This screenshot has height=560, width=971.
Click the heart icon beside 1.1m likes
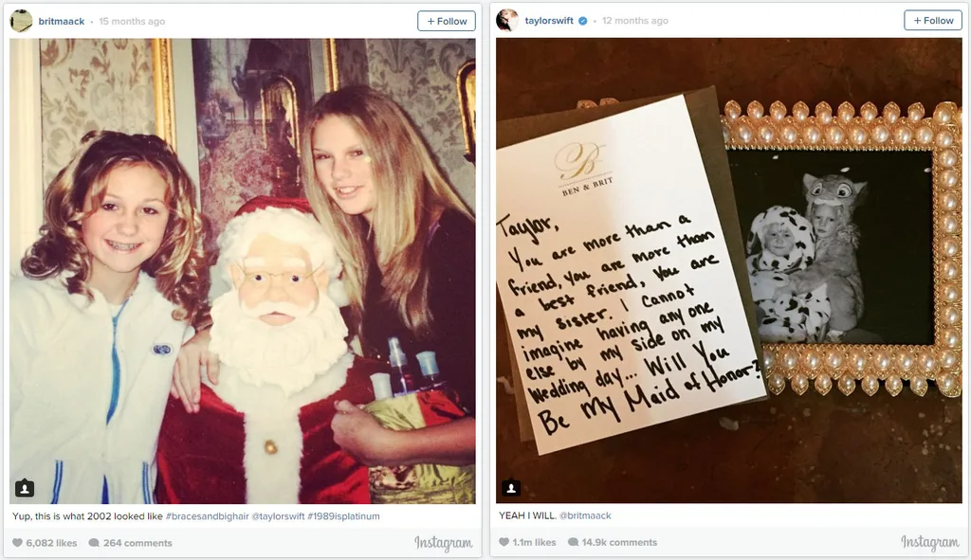point(504,542)
